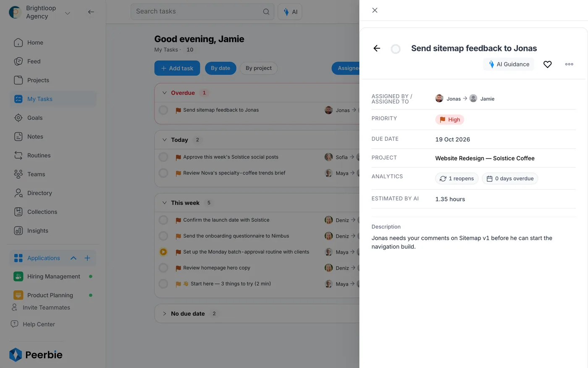Select the Feed menu item
The width and height of the screenshot is (588, 368).
(x=53, y=61)
